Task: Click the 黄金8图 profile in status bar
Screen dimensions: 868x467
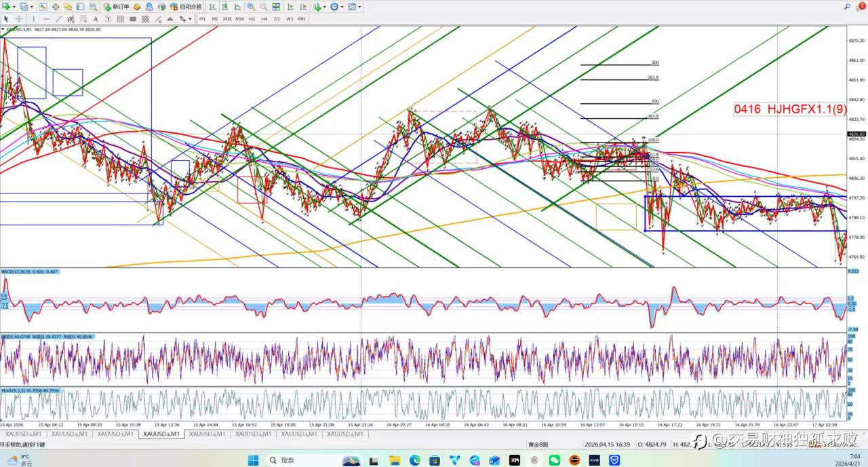Action: coord(538,445)
